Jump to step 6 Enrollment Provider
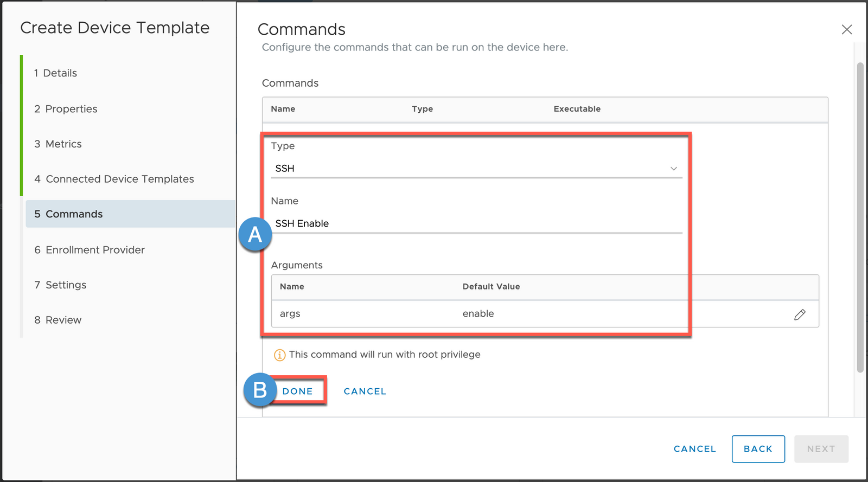Viewport: 868px width, 482px height. coord(90,250)
